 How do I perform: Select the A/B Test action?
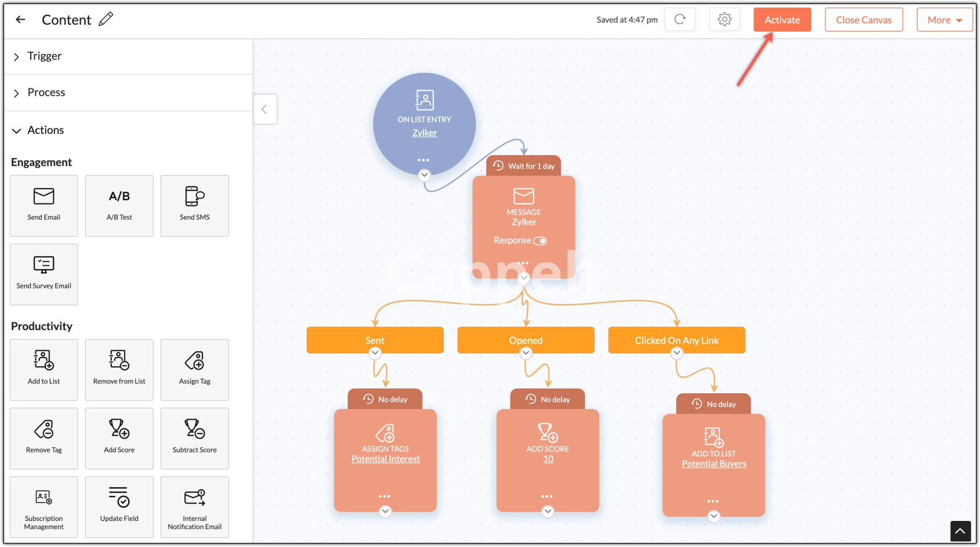click(x=119, y=205)
